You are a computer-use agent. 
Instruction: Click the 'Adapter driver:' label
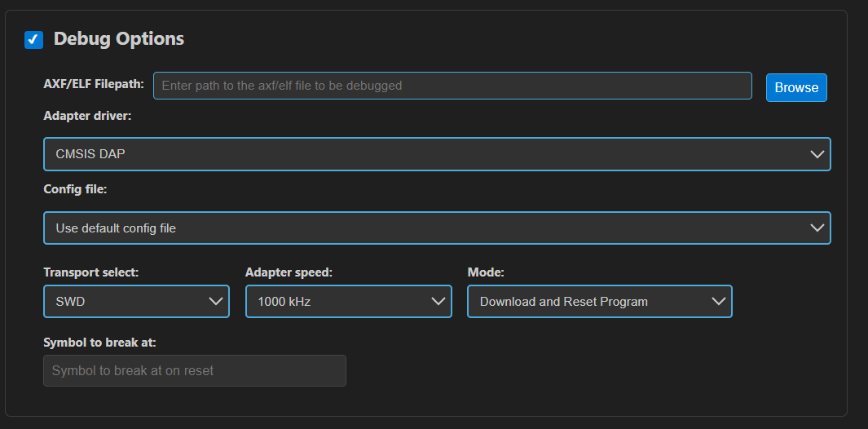point(87,116)
